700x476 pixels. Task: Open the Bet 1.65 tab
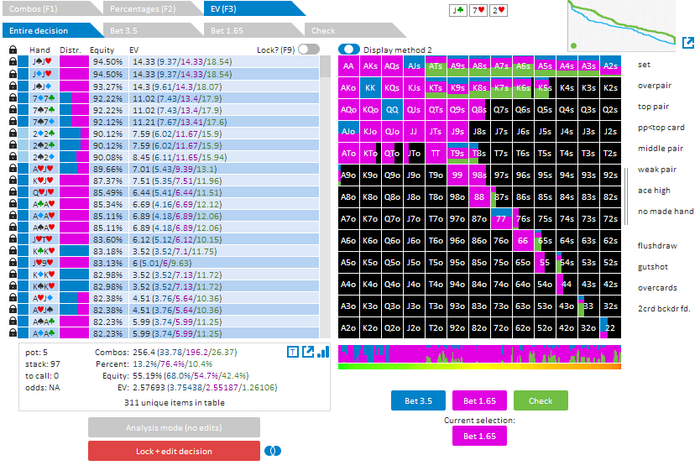[253, 30]
